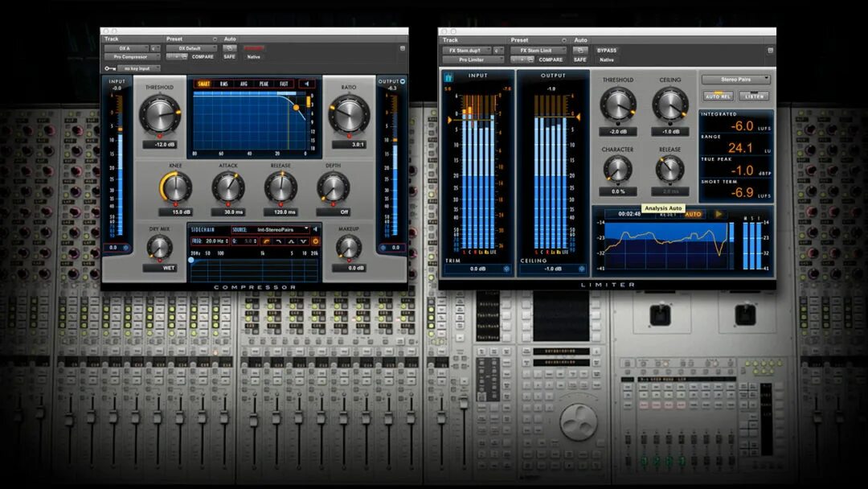Toggle SAFE in Limiter window
The image size is (868, 489).
click(579, 60)
